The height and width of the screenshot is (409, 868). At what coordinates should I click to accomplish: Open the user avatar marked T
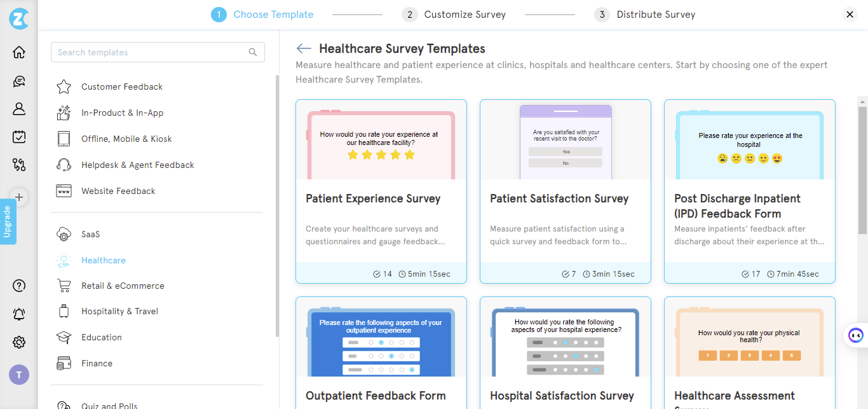pyautogui.click(x=18, y=374)
